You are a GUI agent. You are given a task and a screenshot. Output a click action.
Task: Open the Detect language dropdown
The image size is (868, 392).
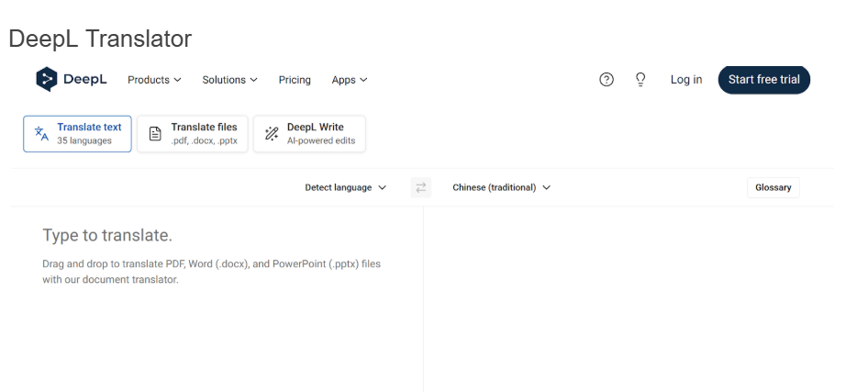(345, 187)
